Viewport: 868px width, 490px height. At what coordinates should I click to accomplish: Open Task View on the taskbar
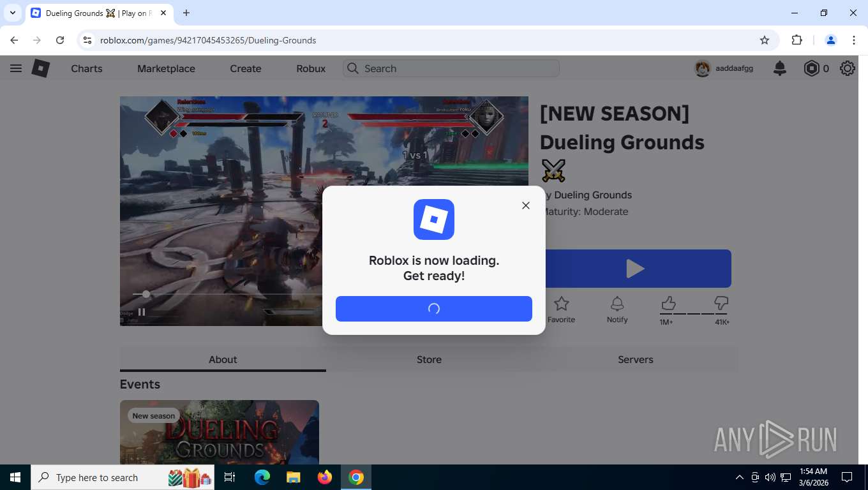coord(230,477)
